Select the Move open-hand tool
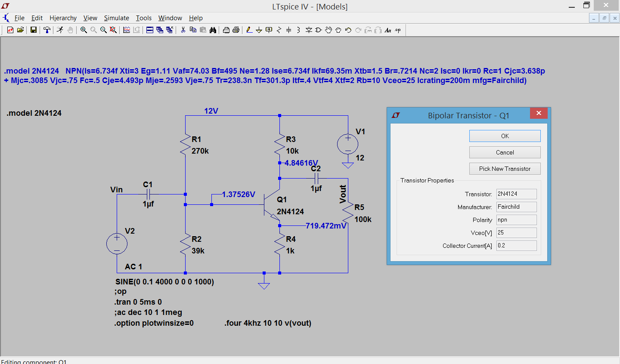The image size is (620, 364). pyautogui.click(x=329, y=30)
